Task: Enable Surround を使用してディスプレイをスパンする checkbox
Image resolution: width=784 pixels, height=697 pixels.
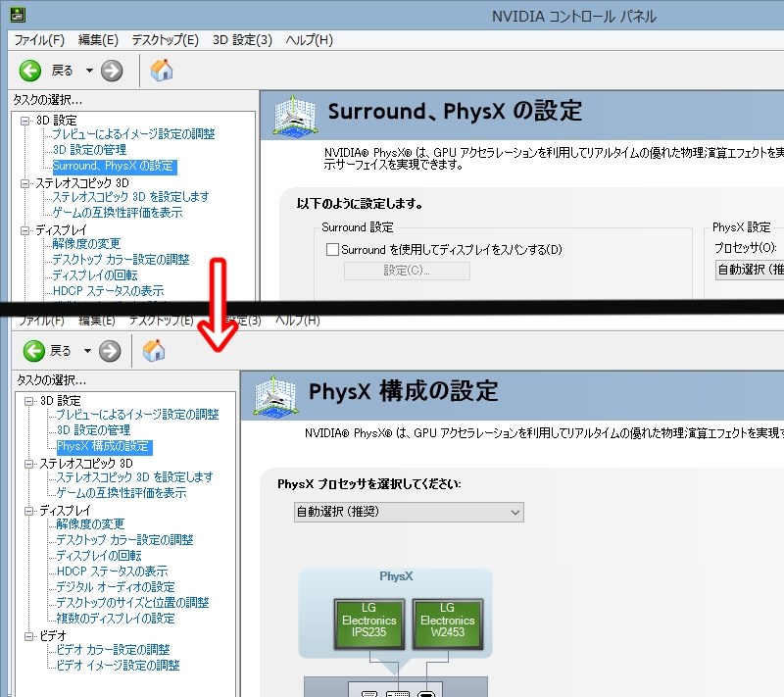Action: [x=332, y=250]
